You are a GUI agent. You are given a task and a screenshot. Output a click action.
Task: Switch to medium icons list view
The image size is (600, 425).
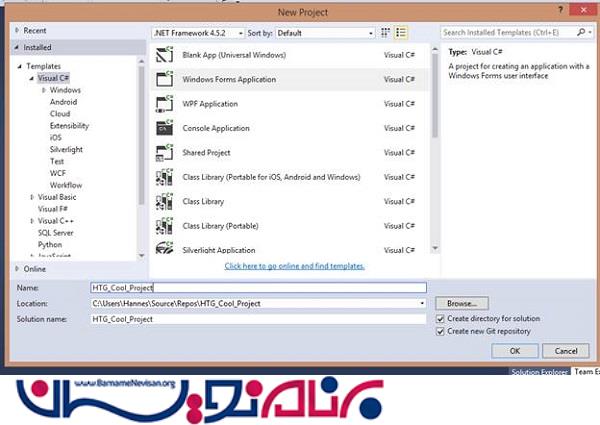tap(401, 33)
